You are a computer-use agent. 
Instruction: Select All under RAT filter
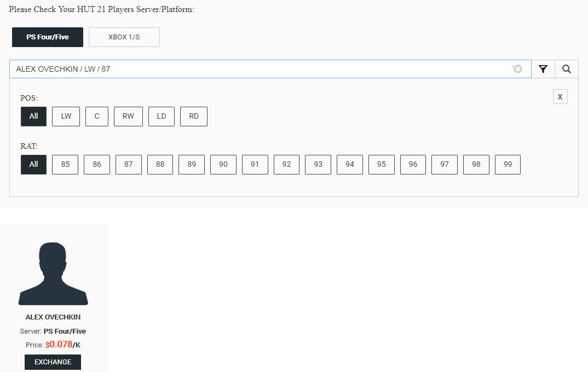34,165
